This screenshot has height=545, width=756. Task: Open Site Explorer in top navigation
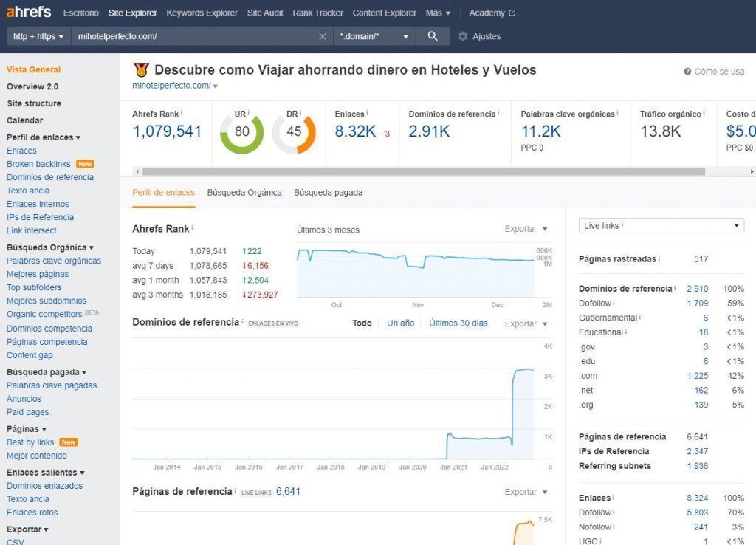coord(133,13)
